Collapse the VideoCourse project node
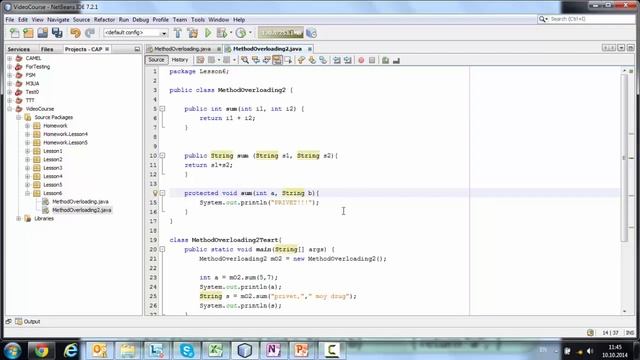 pyautogui.click(x=10, y=109)
